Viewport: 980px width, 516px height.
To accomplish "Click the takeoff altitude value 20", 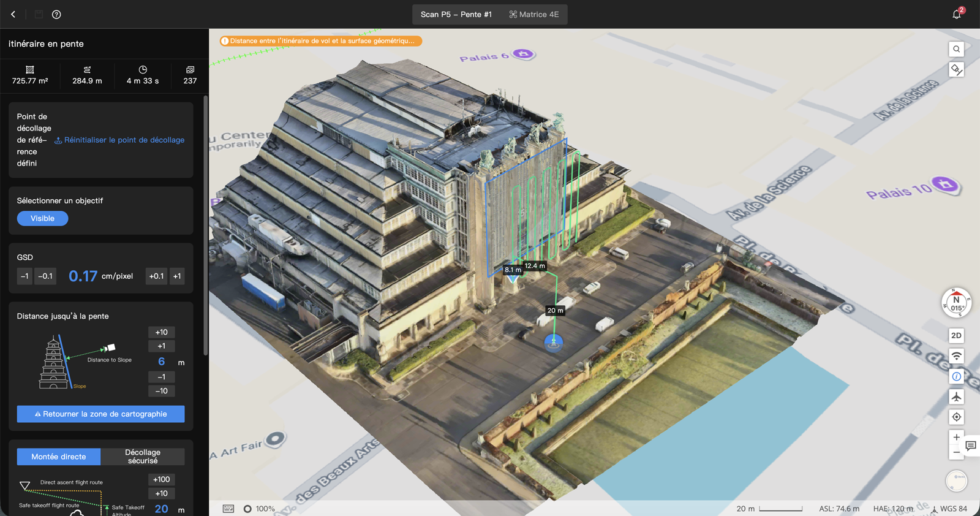I will pyautogui.click(x=162, y=509).
